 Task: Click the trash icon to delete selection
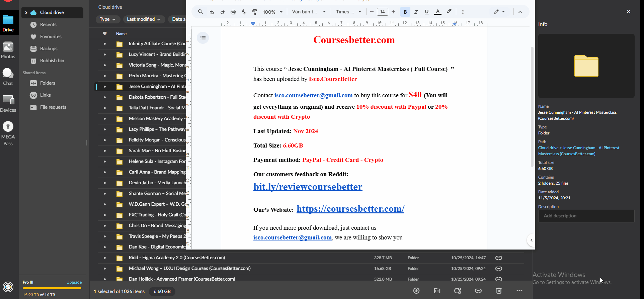click(499, 291)
